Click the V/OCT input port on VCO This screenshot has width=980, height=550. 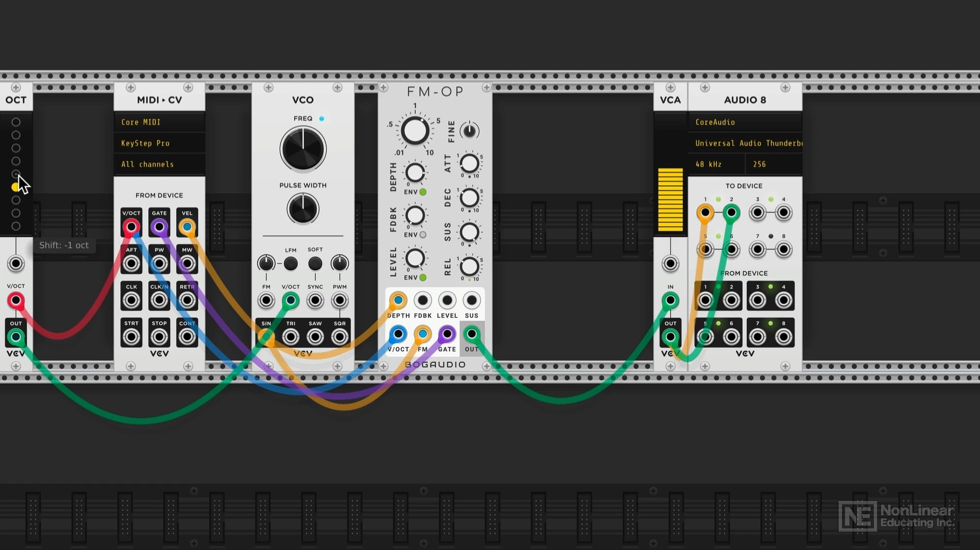[x=290, y=300]
